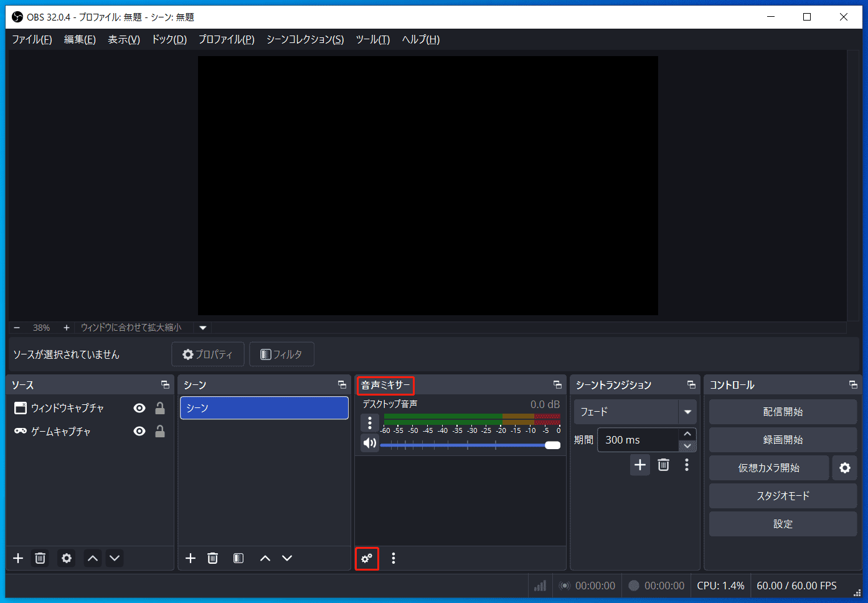Screen dimensions: 868x603
Task: Click 配信開始 button
Action: [783, 412]
